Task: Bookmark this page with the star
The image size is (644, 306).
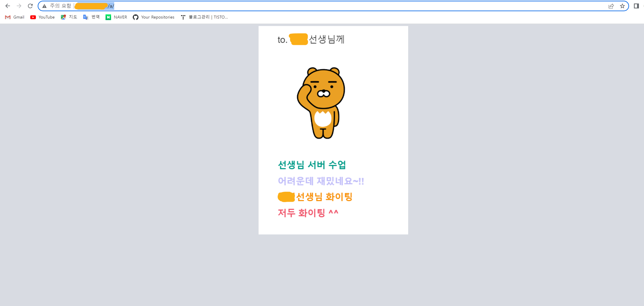Action: [622, 6]
